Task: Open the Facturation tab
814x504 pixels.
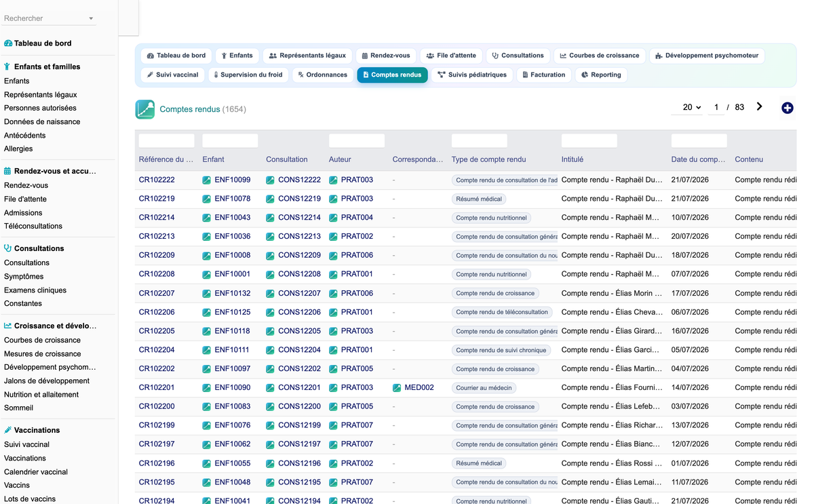Action: [x=544, y=75]
